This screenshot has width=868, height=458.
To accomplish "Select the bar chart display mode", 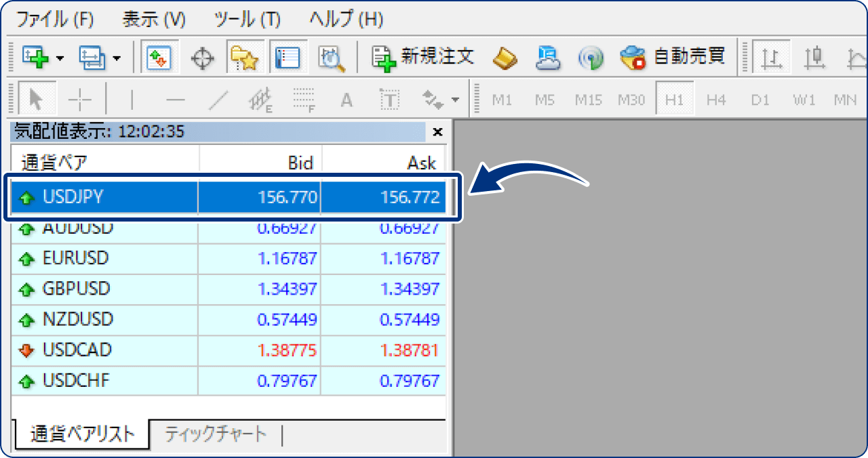I will 771,57.
